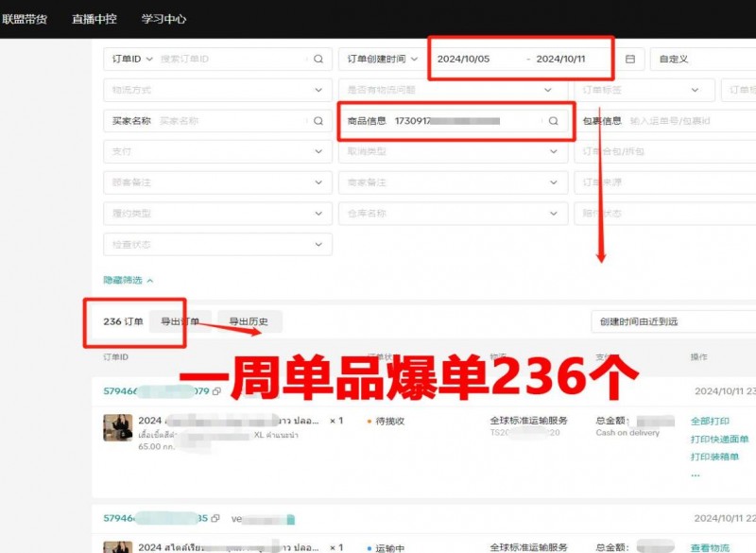Click the search icon in the 订单ID field

pos(318,59)
